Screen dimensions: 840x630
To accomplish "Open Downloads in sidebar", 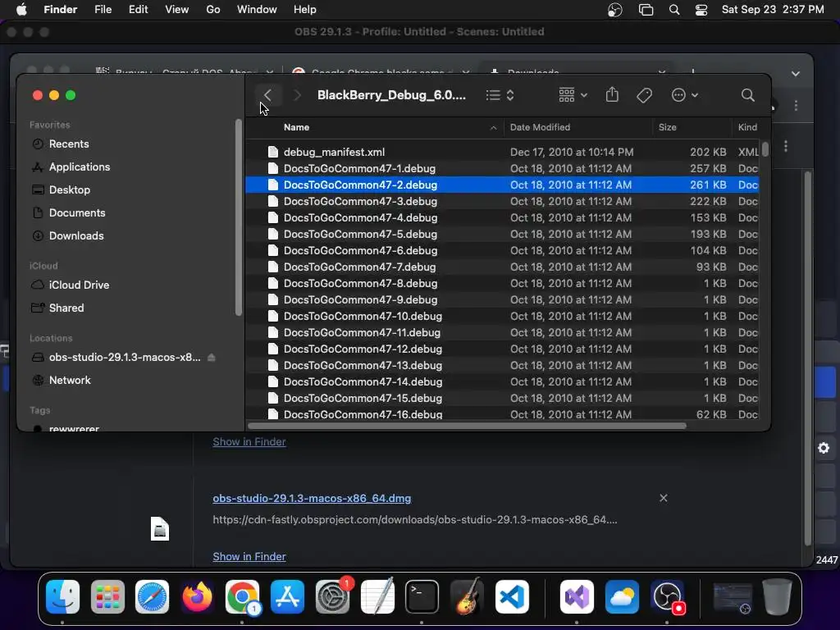I will (76, 236).
